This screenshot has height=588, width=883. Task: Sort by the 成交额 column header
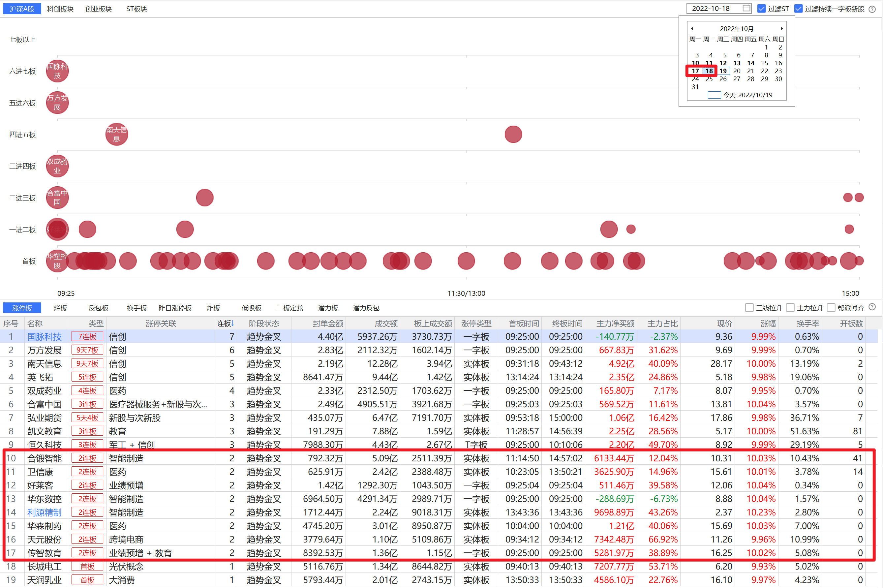tap(386, 323)
